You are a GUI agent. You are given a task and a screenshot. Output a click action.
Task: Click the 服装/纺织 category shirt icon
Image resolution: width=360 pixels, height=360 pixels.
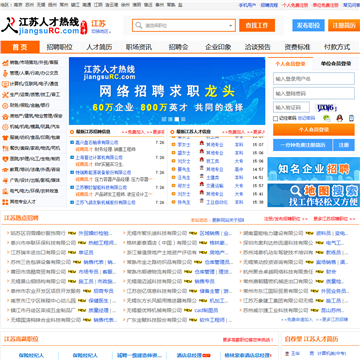5,137
